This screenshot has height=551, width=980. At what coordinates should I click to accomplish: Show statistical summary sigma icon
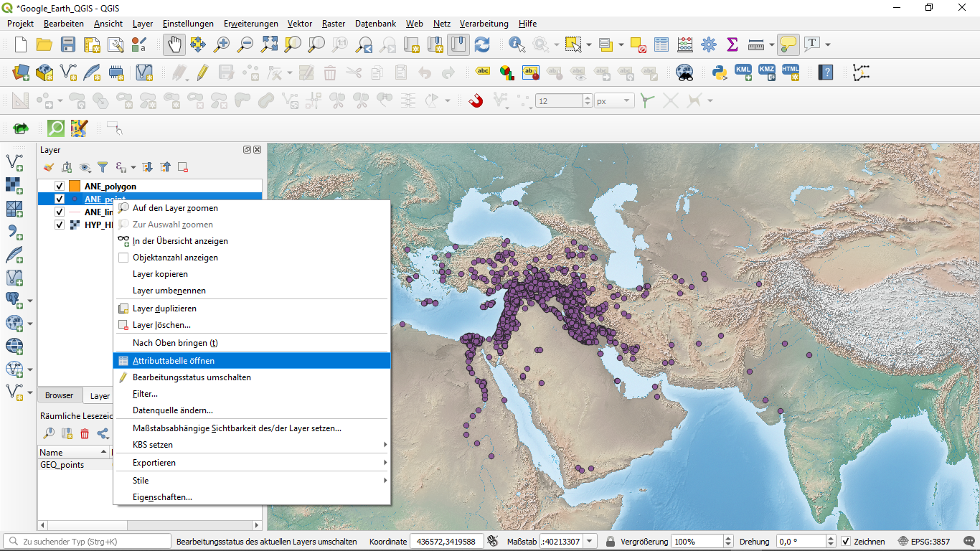click(732, 44)
